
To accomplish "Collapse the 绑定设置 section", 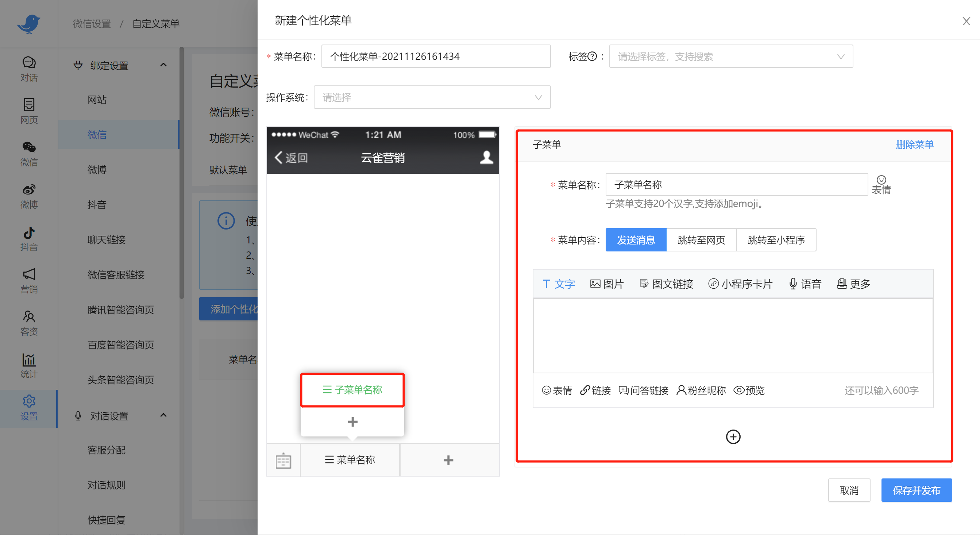I will [x=163, y=65].
